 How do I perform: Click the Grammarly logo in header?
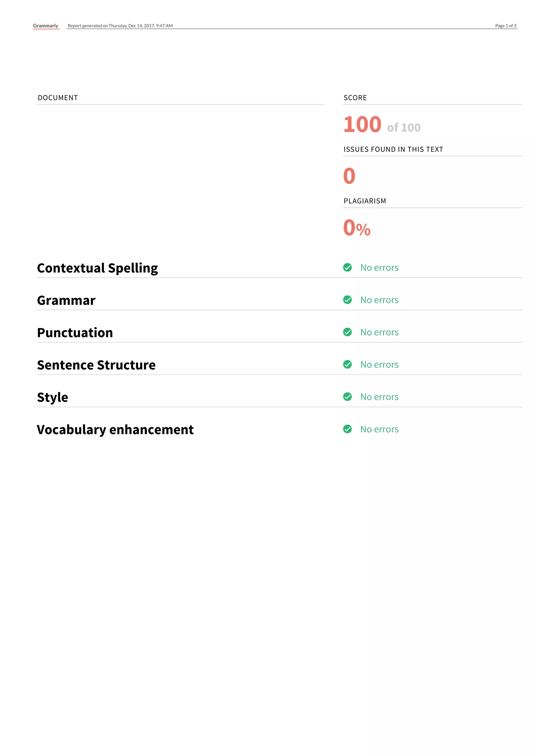tap(46, 26)
